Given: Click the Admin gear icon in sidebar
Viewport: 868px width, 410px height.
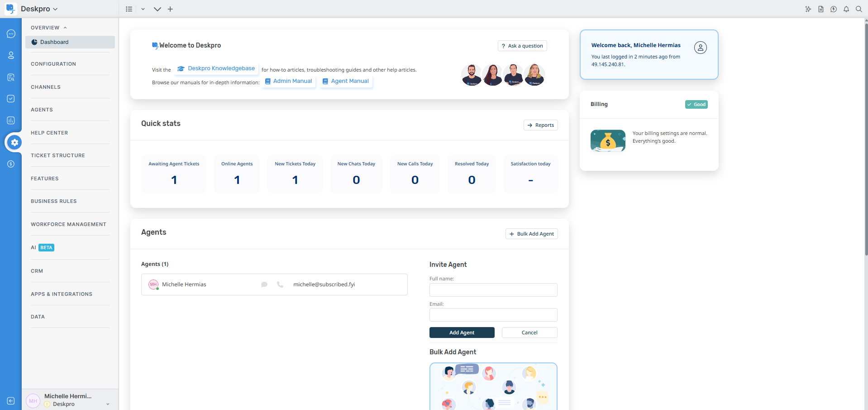Looking at the screenshot, I should tap(14, 142).
